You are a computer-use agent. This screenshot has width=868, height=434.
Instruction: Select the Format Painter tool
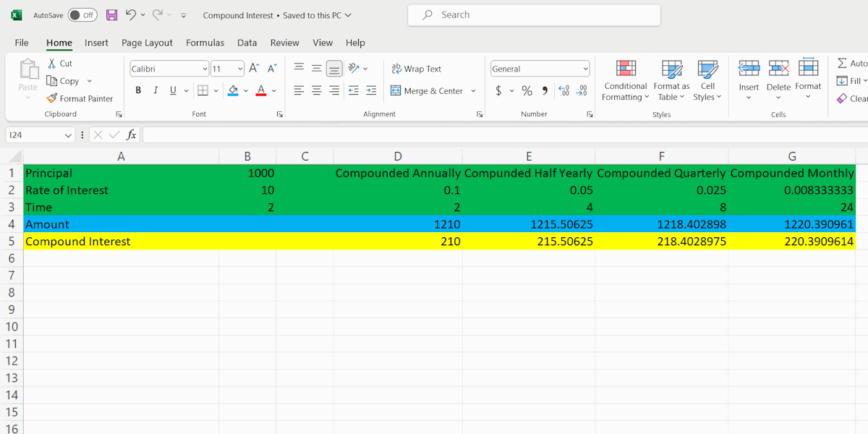click(80, 98)
